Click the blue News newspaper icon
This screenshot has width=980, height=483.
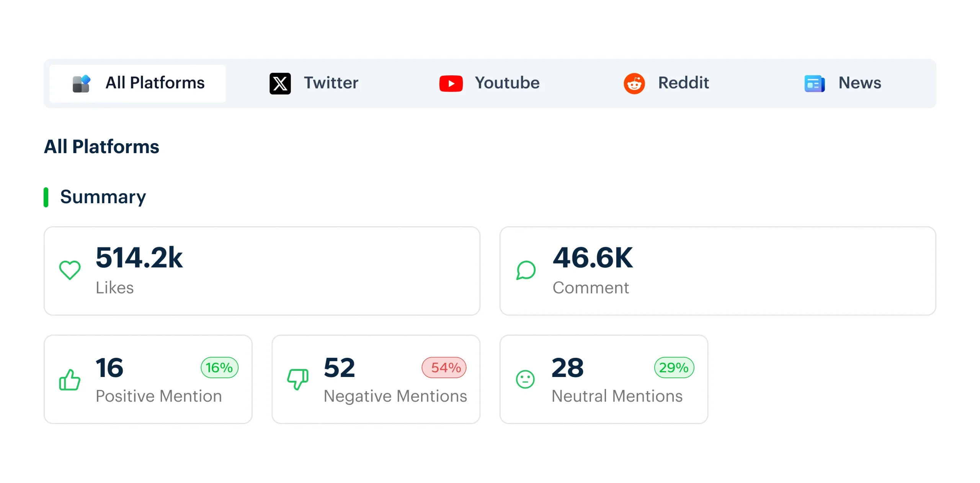tap(814, 83)
